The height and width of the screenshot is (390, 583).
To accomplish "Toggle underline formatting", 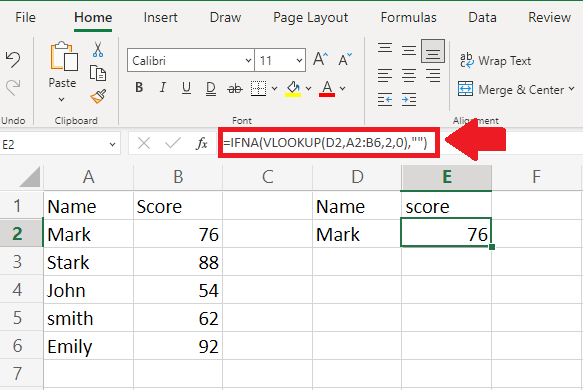I will (186, 88).
